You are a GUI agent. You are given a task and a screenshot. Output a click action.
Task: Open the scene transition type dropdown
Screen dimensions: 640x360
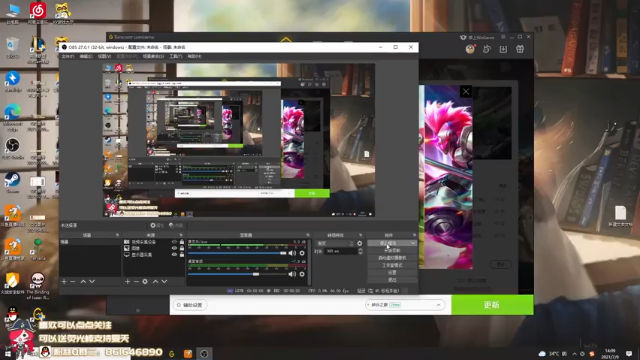pos(335,243)
